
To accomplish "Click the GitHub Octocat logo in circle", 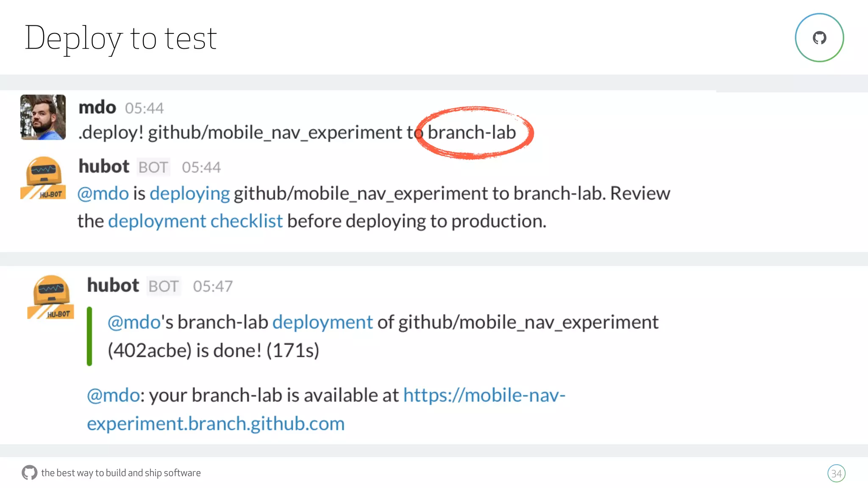I will [819, 38].
